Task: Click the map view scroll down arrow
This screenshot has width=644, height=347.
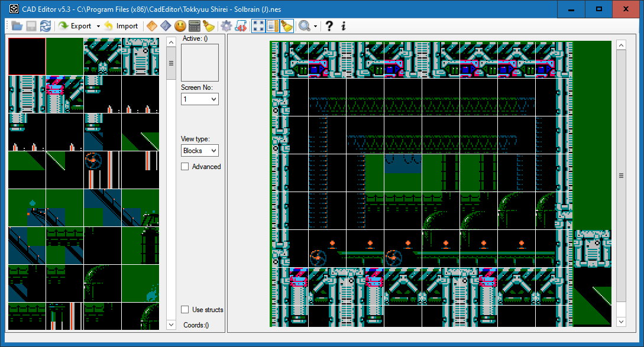Action: 621,322
